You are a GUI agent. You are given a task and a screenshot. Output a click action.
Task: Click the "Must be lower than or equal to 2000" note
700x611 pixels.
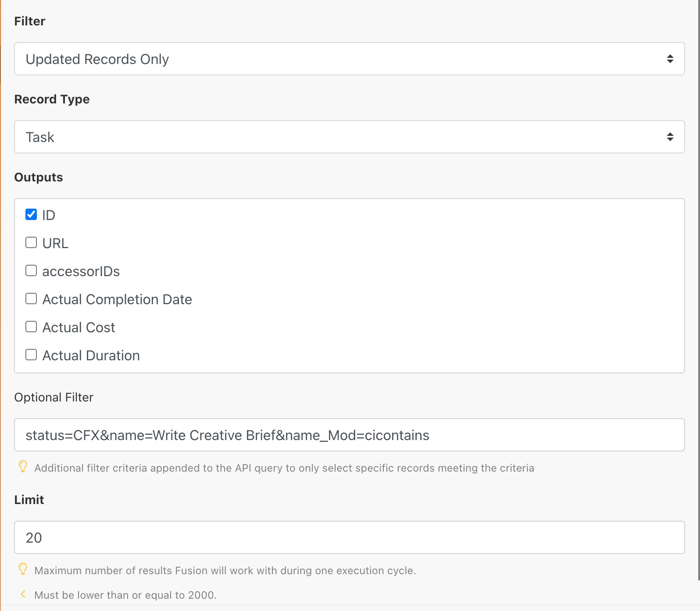pyautogui.click(x=125, y=595)
